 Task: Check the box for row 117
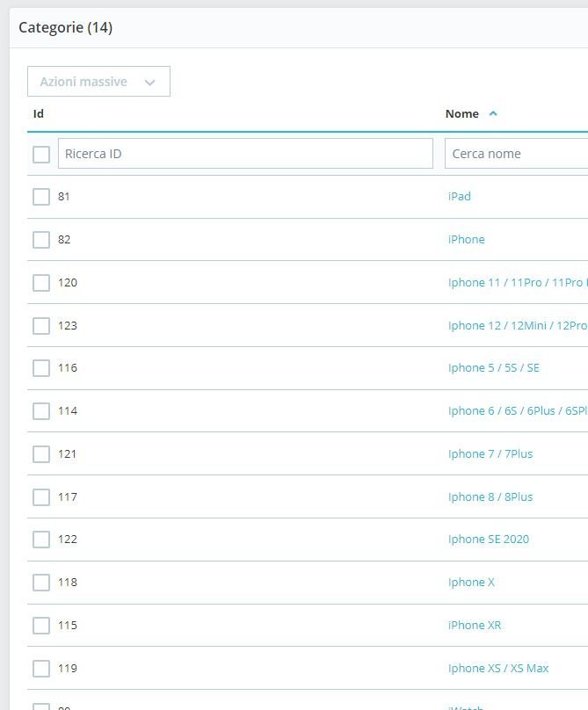click(41, 497)
